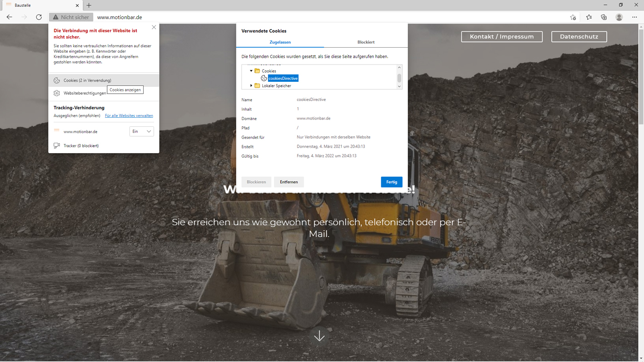Switch to the Blockiert tab
This screenshot has width=644, height=362.
pyautogui.click(x=365, y=42)
